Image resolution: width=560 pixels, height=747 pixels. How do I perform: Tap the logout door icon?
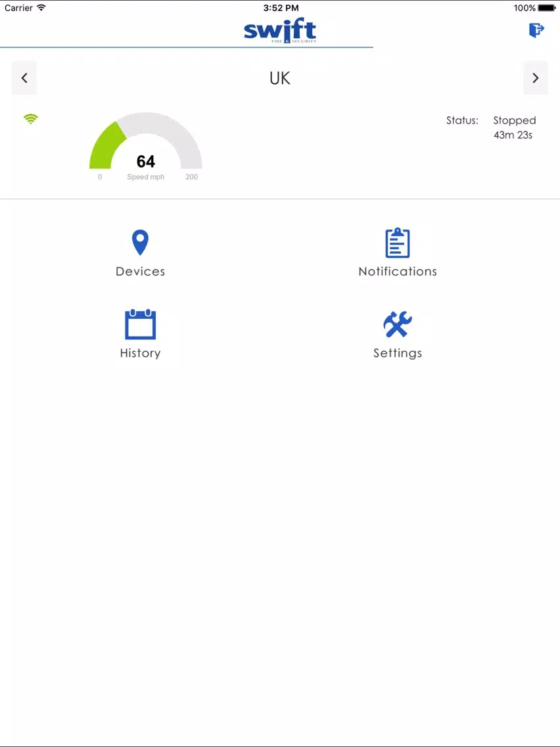point(536,30)
